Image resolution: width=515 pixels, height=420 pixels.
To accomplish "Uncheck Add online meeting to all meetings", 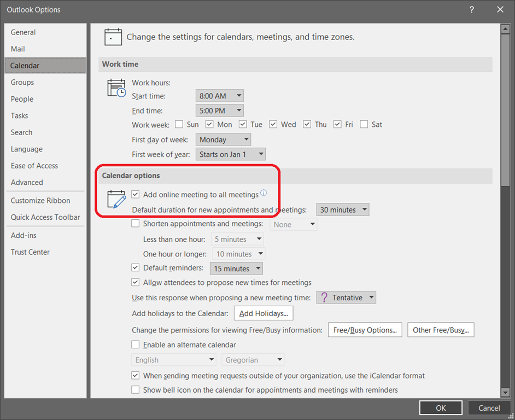I will pos(136,195).
